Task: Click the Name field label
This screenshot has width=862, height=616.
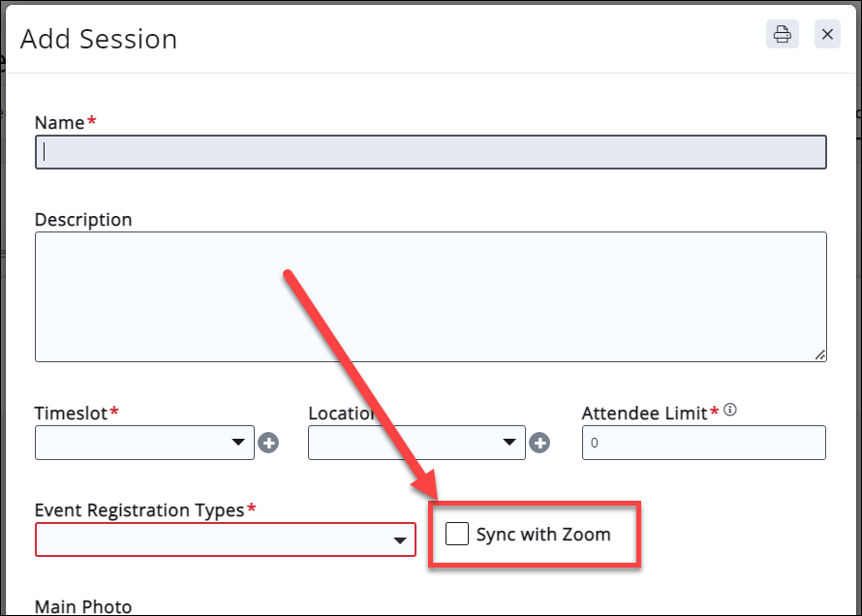Action: 59,123
